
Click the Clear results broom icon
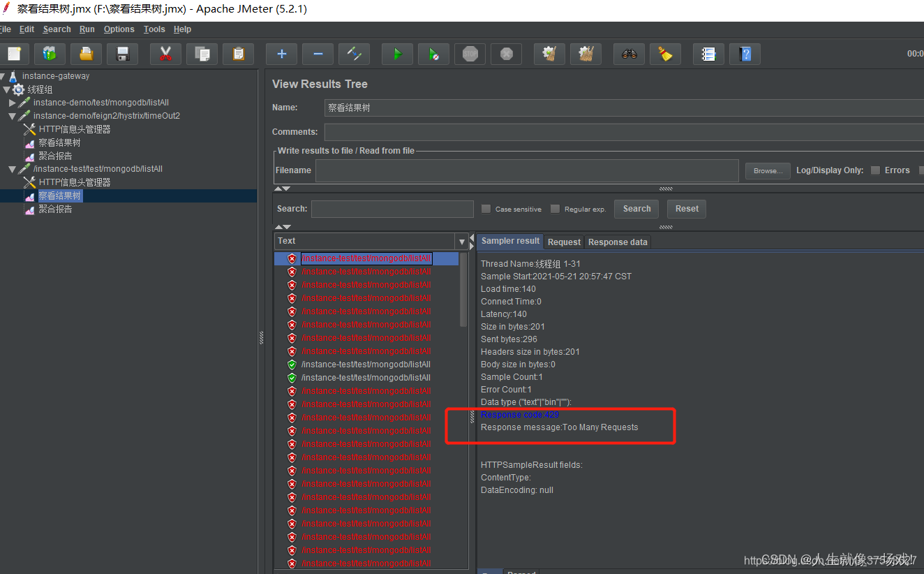click(x=549, y=54)
